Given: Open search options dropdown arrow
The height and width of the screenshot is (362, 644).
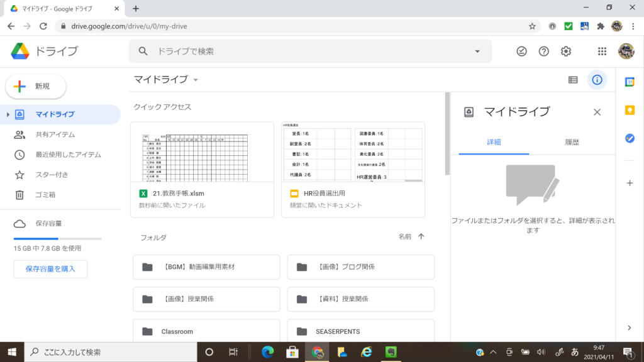Looking at the screenshot, I should click(x=477, y=52).
